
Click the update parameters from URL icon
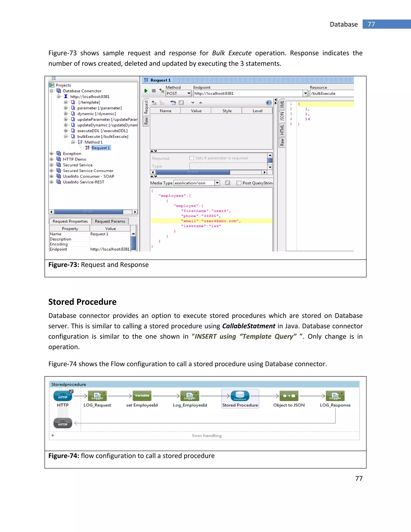pos(173,103)
